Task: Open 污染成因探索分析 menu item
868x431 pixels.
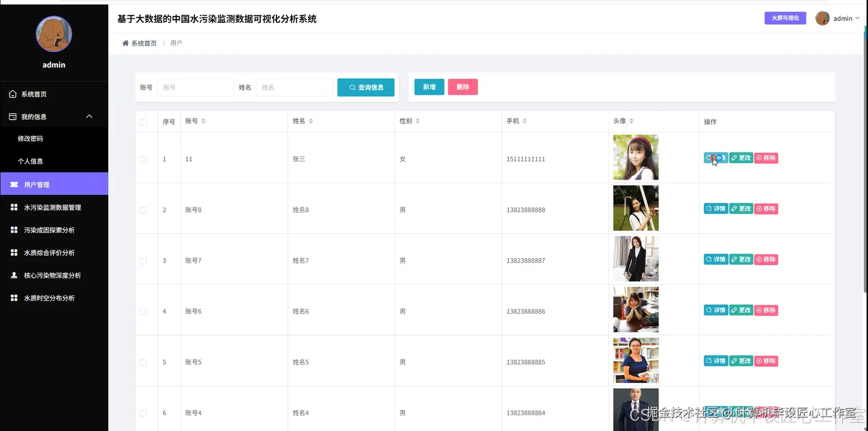Action: (54, 230)
